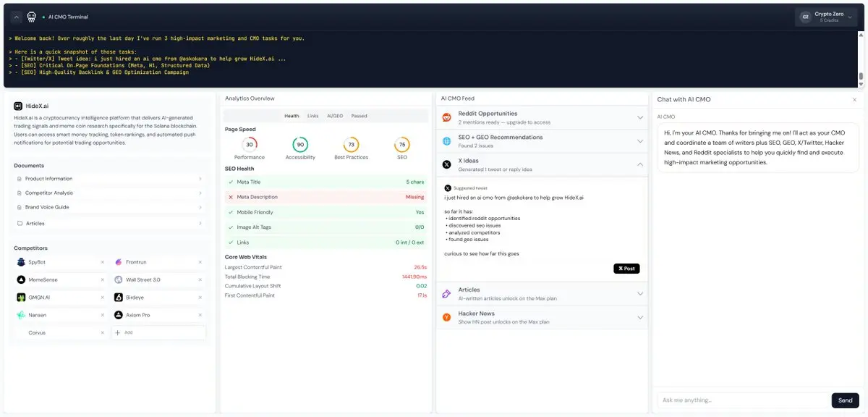868x417 pixels.
Task: Click the skull logo in the terminal header
Action: [x=31, y=17]
